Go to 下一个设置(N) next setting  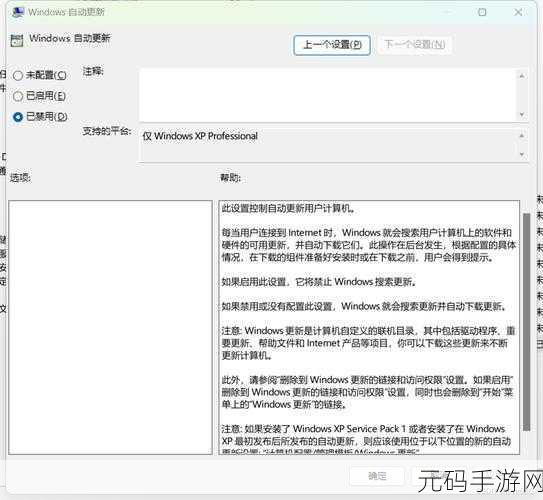415,44
